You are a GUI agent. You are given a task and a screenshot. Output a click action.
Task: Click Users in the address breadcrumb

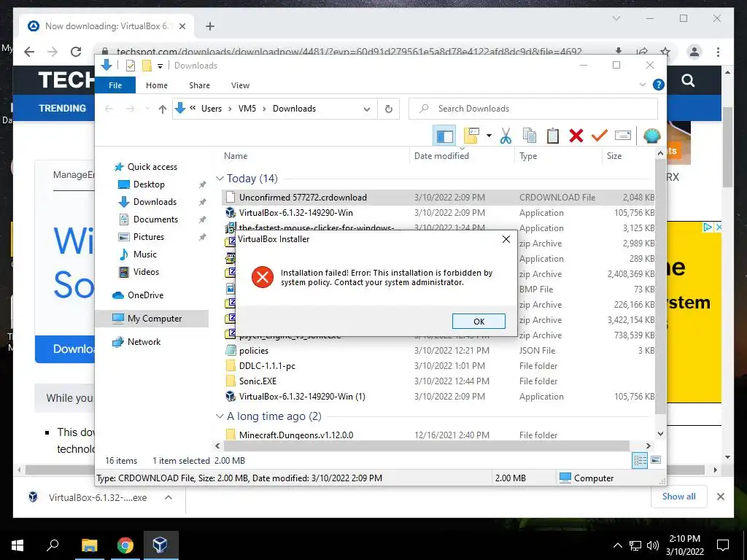point(212,109)
